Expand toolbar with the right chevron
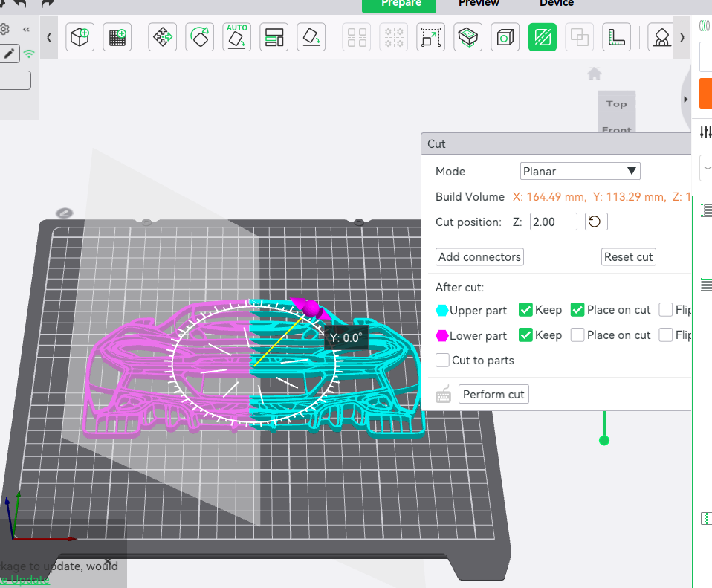 pyautogui.click(x=682, y=37)
